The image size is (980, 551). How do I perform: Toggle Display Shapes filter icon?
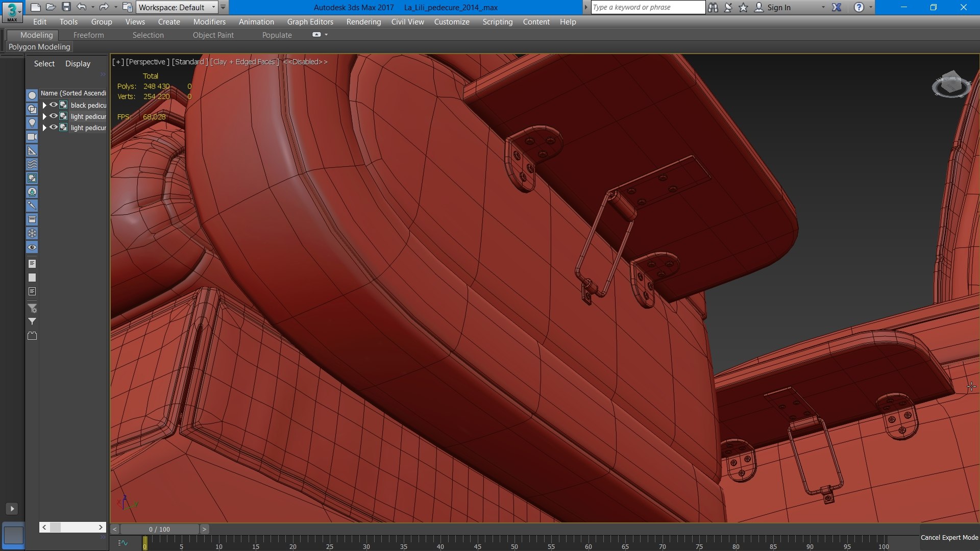point(32,109)
